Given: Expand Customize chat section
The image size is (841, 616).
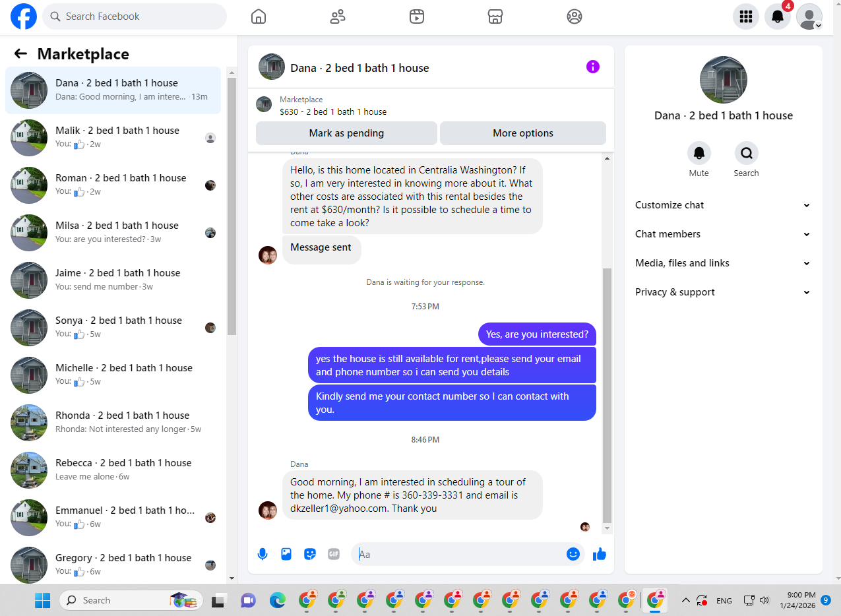Looking at the screenshot, I should point(723,205).
